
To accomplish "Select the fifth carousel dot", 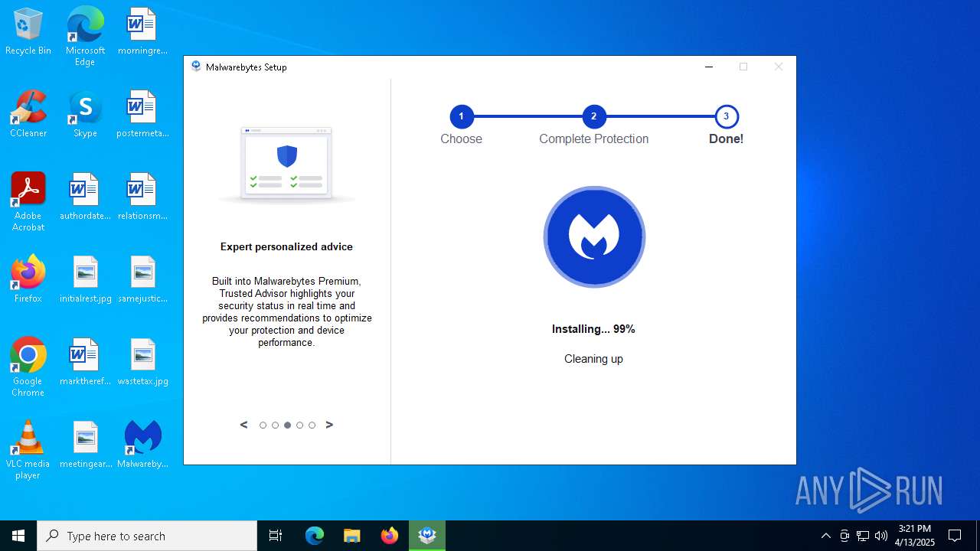I will pos(312,425).
